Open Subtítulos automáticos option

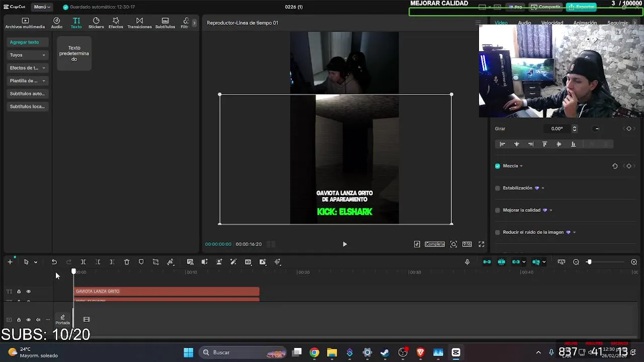[28, 94]
